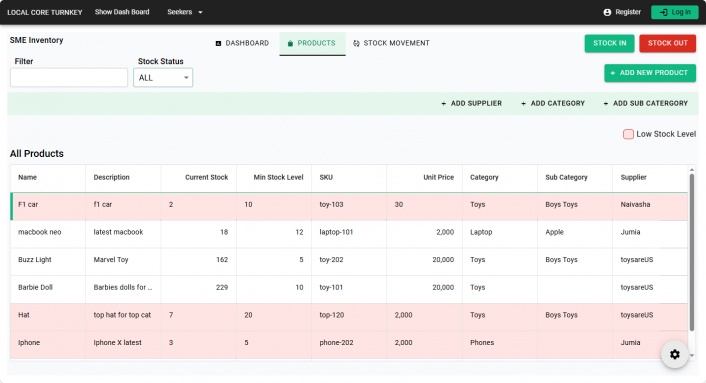This screenshot has height=383, width=706.
Task: Focus the Filter text field
Action: 69,77
